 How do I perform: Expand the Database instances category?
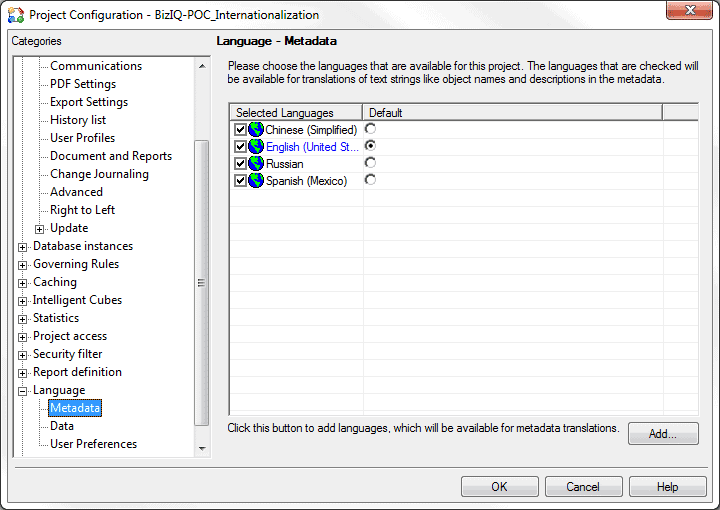(x=22, y=247)
